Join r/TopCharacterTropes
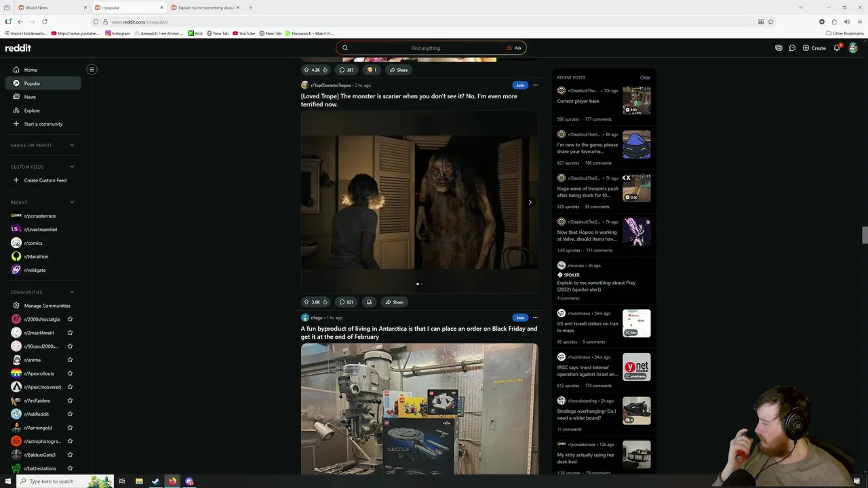Screen dimensions: 868x488 [x=519, y=85]
